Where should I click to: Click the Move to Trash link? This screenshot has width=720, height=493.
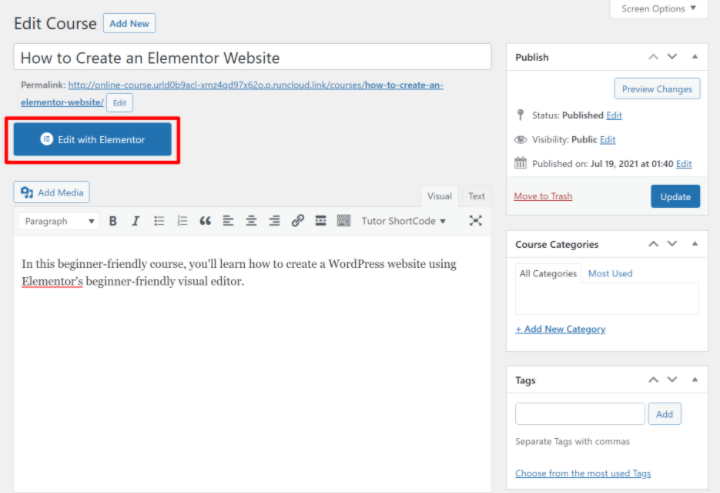(x=543, y=196)
